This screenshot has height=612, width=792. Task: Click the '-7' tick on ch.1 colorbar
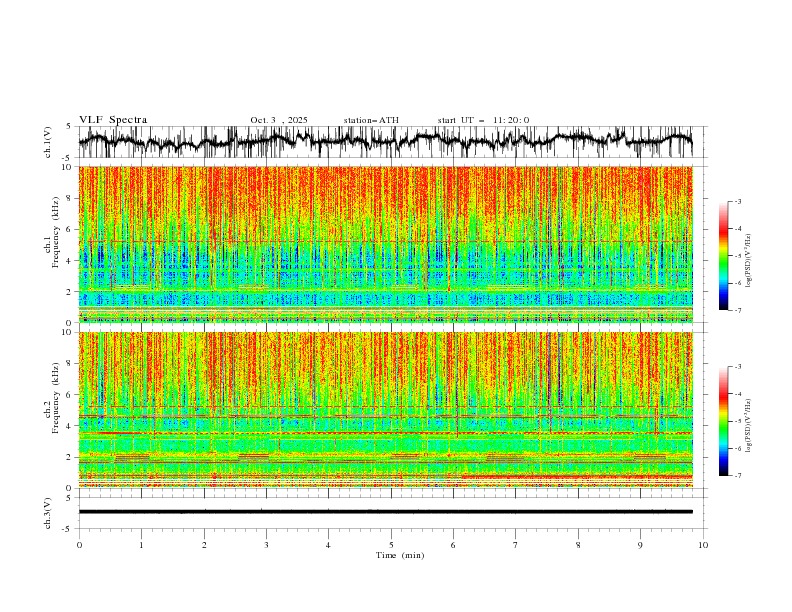click(737, 310)
